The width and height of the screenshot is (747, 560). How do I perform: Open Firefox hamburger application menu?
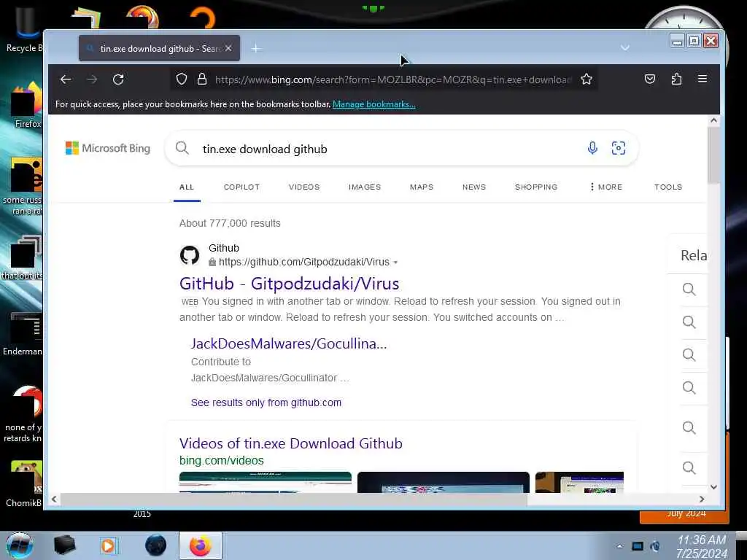point(703,79)
